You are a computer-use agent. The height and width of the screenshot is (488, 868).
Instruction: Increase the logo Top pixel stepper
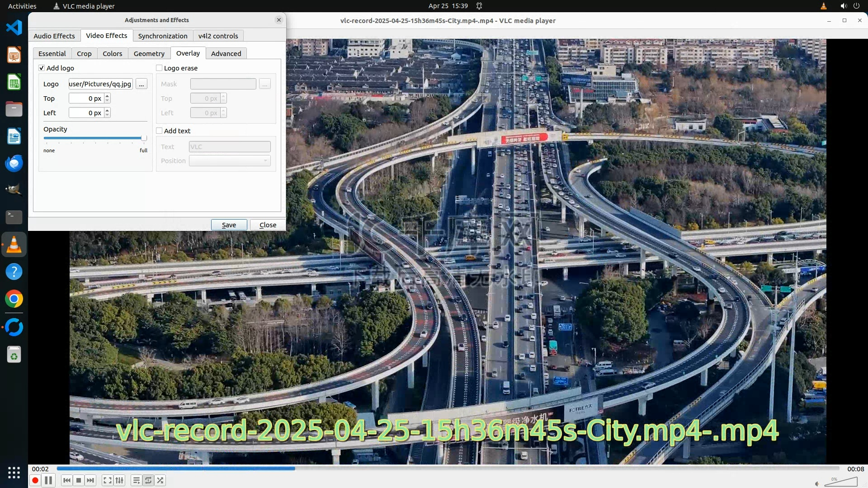click(107, 96)
